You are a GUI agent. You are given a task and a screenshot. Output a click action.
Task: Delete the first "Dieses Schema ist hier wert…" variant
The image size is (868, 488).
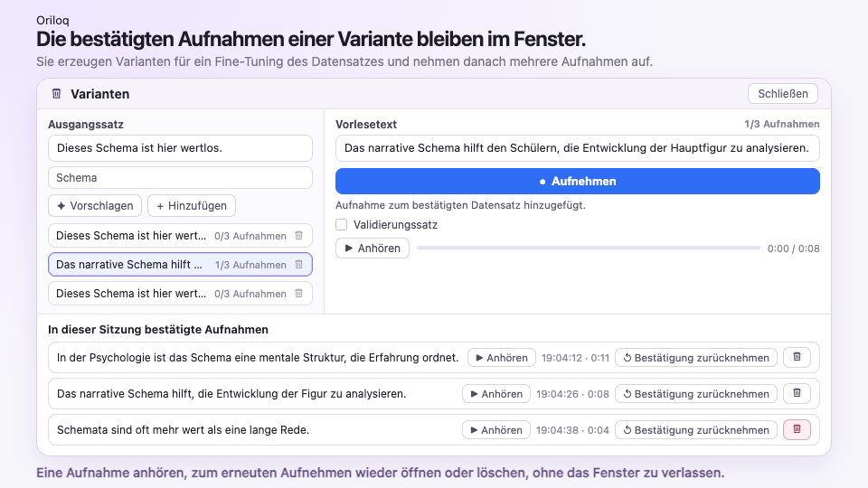[x=299, y=236]
